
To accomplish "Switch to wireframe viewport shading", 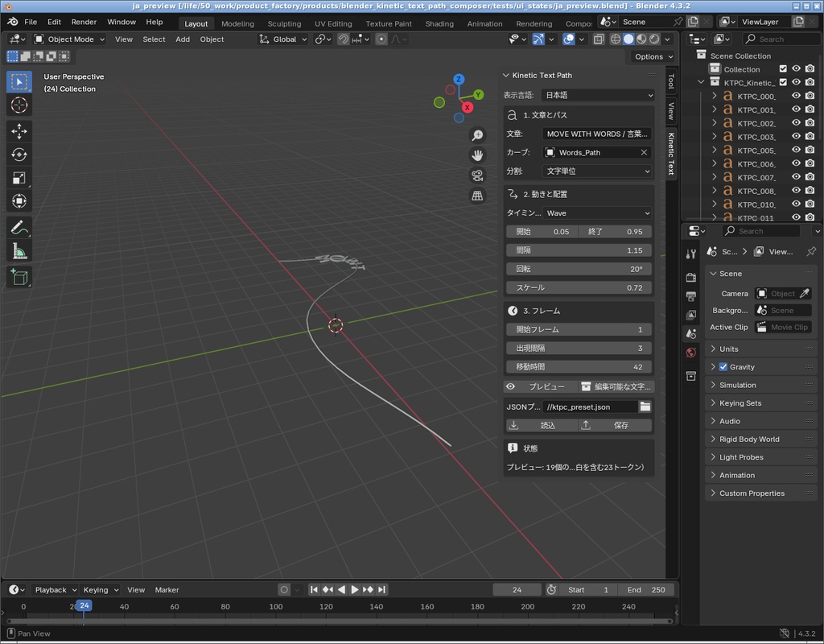I will 616,39.
